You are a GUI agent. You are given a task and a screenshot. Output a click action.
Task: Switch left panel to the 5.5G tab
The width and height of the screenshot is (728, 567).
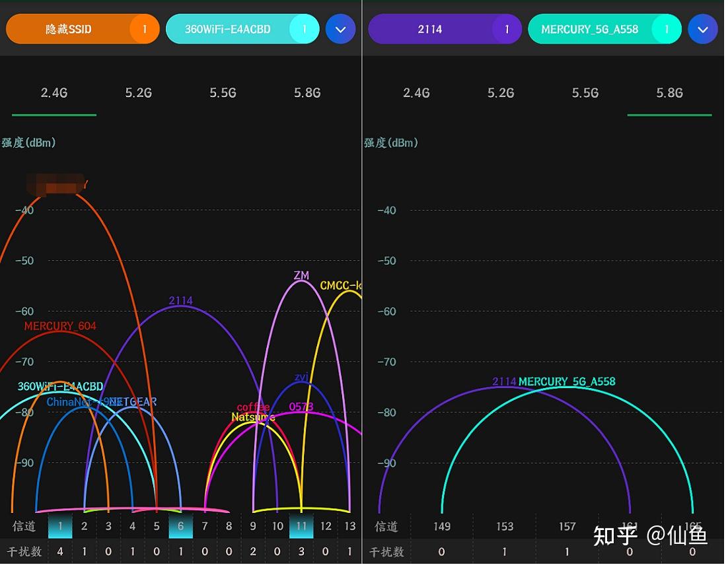tap(223, 93)
